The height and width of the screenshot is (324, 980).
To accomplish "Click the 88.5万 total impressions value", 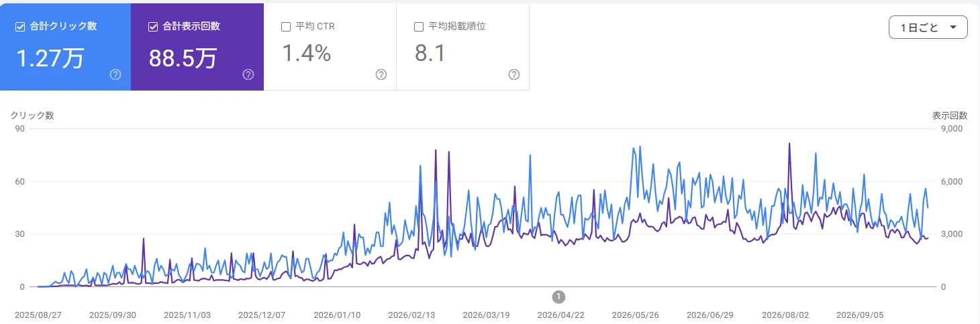I will coord(183,58).
